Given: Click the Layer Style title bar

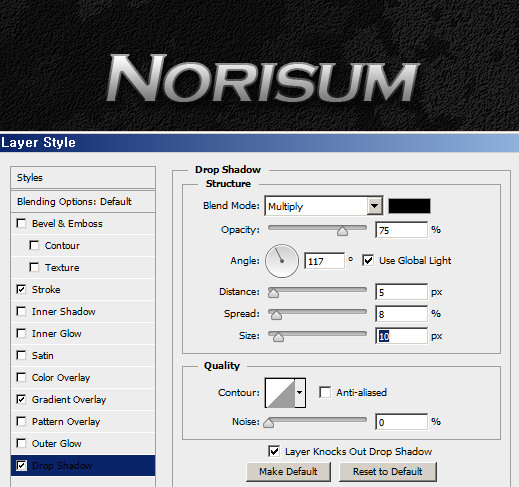Looking at the screenshot, I should tap(259, 143).
